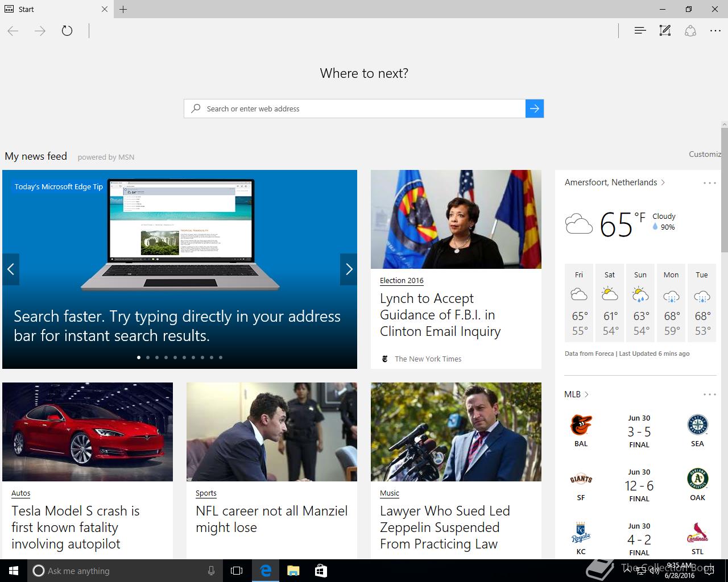Open the 4 - 2 FINAL game score
Image resolution: width=728 pixels, height=582 pixels.
coord(639,540)
